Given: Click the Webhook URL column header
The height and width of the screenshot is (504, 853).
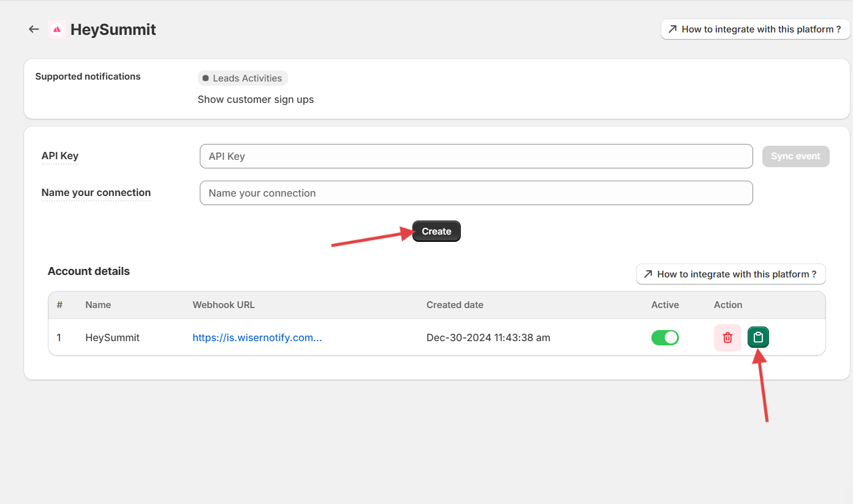Looking at the screenshot, I should 224,305.
